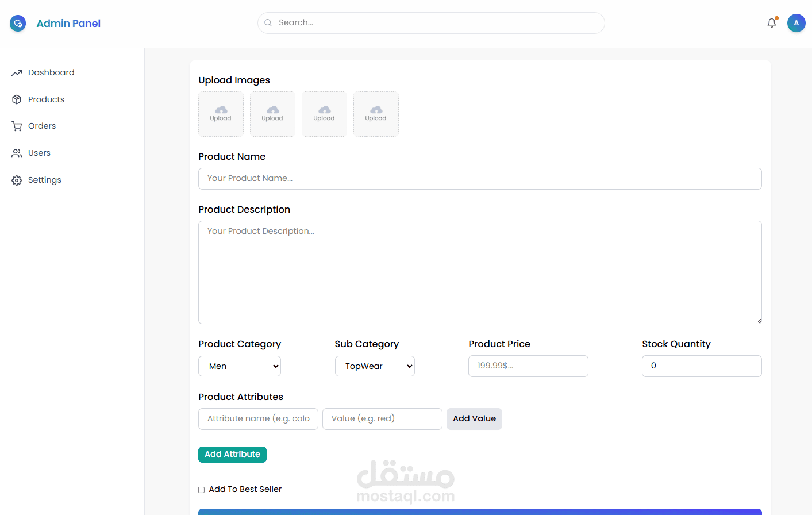812x515 pixels.
Task: Focus the Product Price field
Action: (x=528, y=366)
